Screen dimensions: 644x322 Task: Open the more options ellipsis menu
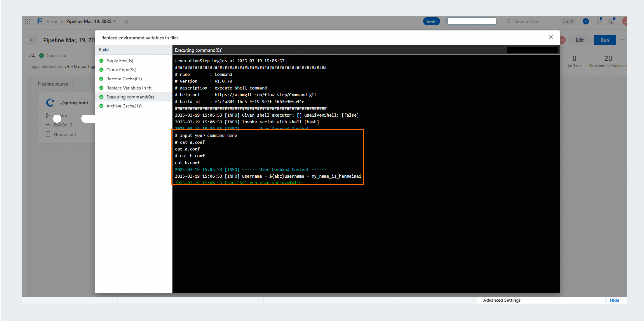623,40
